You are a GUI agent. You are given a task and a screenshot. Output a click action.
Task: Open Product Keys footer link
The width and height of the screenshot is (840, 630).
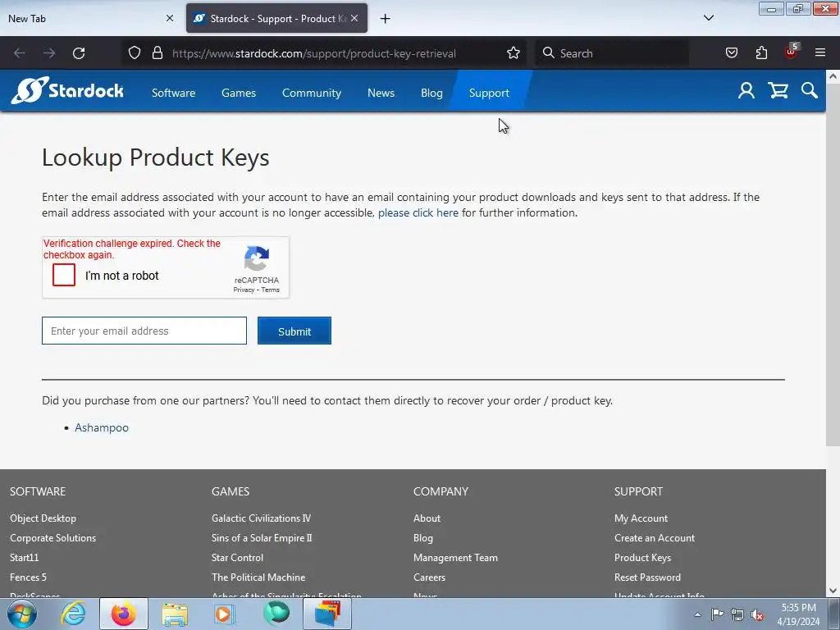[x=643, y=558]
